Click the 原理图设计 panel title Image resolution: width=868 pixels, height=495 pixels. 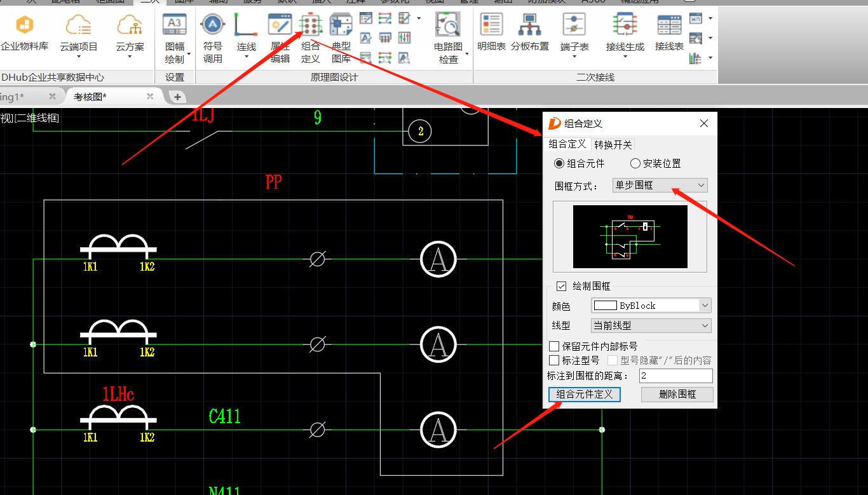pos(334,78)
